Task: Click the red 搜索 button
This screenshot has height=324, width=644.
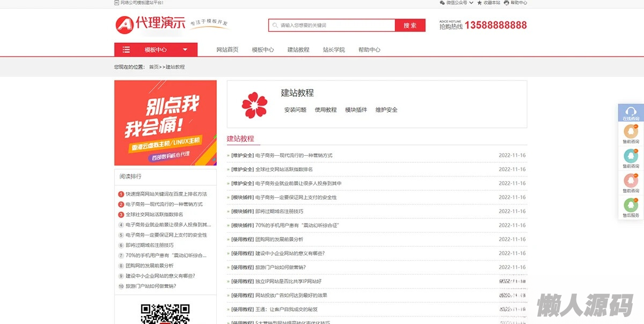Action: tap(410, 25)
